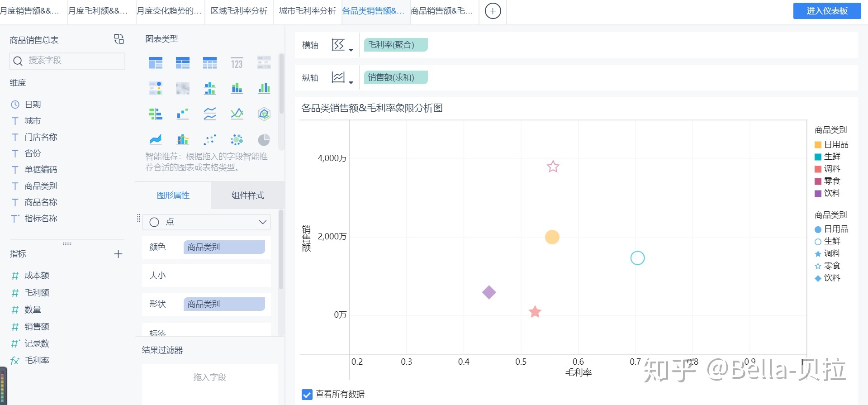
Task: Select the column-line combo chart type
Action: (x=183, y=139)
